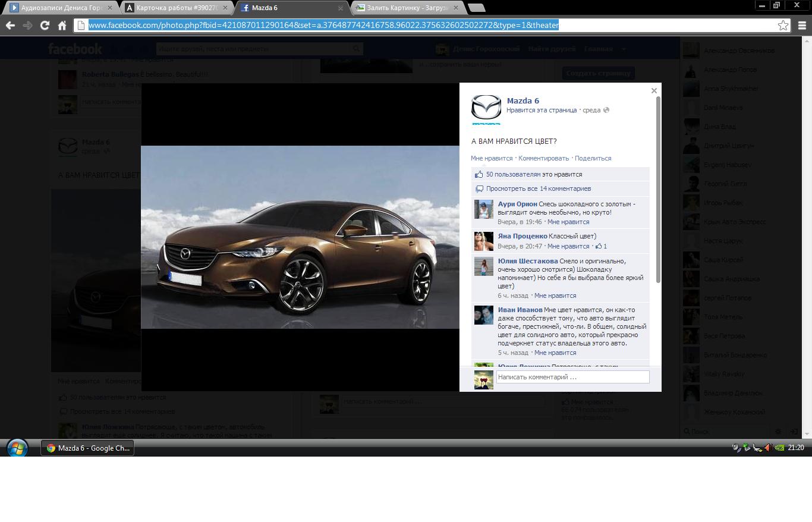
Task: Click Иван Иванов's profile picture
Action: [x=484, y=315]
